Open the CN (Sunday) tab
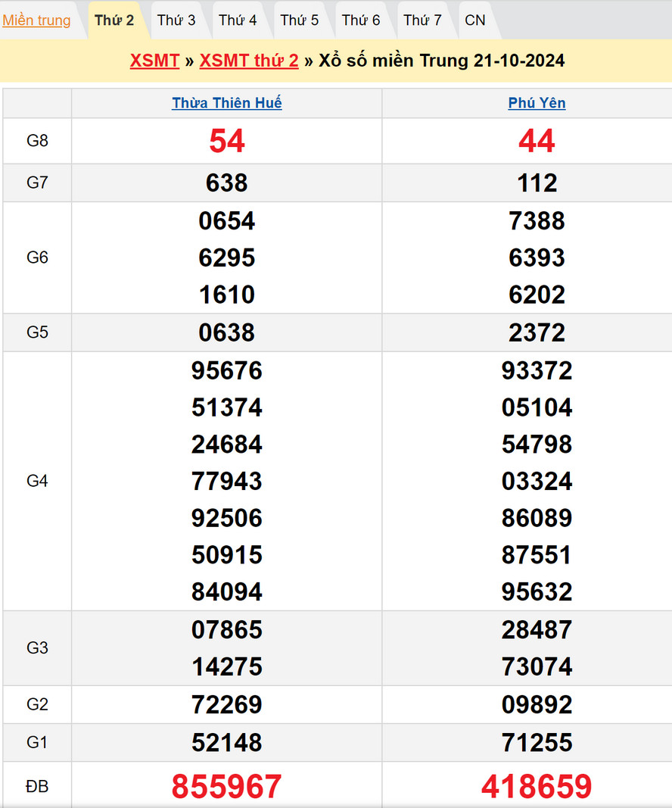 coord(475,20)
